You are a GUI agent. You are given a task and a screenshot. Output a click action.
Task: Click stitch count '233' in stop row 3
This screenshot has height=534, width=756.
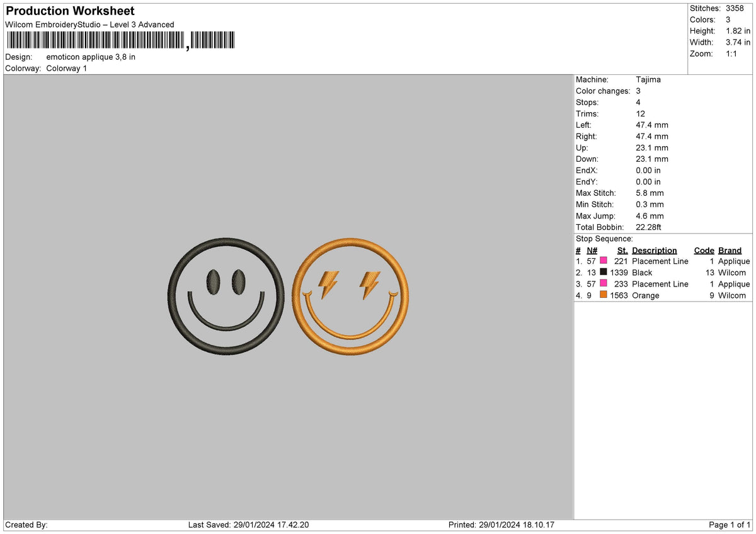[x=621, y=283]
